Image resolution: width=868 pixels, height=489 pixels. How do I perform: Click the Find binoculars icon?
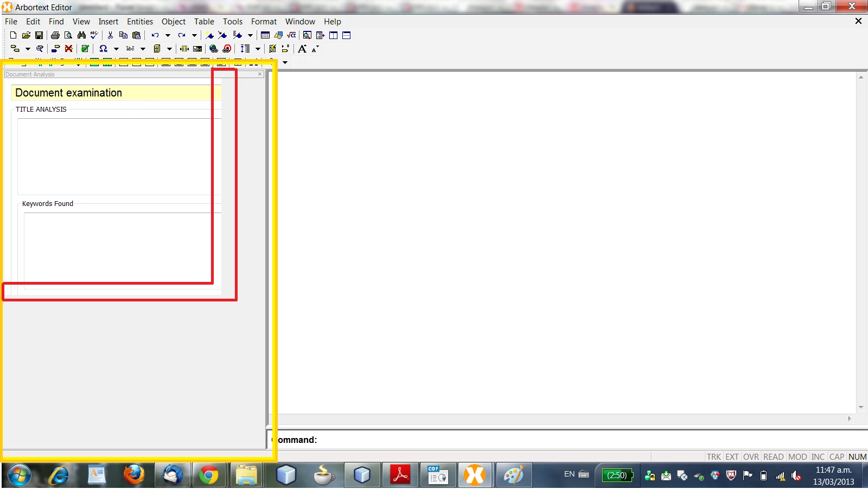tap(81, 35)
